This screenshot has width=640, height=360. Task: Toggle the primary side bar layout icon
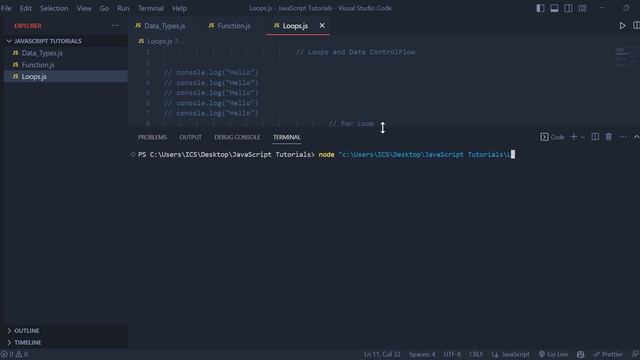(540, 8)
